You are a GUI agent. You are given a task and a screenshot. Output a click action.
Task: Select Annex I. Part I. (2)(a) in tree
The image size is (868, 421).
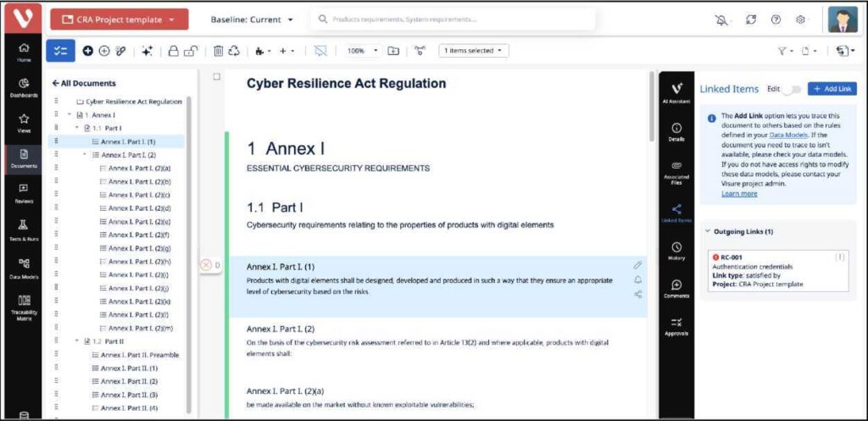tap(139, 169)
